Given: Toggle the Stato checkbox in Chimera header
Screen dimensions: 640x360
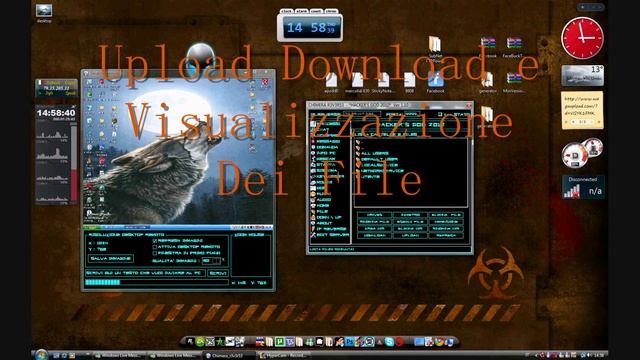Looking at the screenshot, I should pos(440,114).
